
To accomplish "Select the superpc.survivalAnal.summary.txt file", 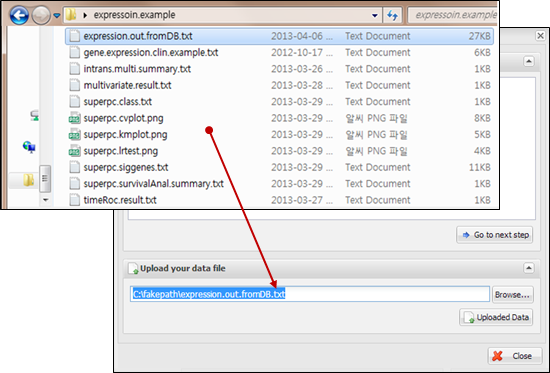I will click(279, 184).
